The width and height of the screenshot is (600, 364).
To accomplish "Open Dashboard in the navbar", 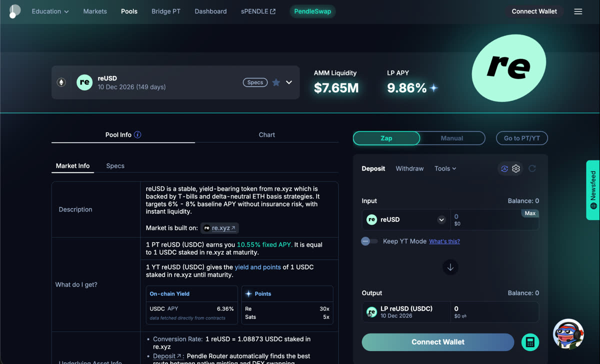I will point(210,11).
